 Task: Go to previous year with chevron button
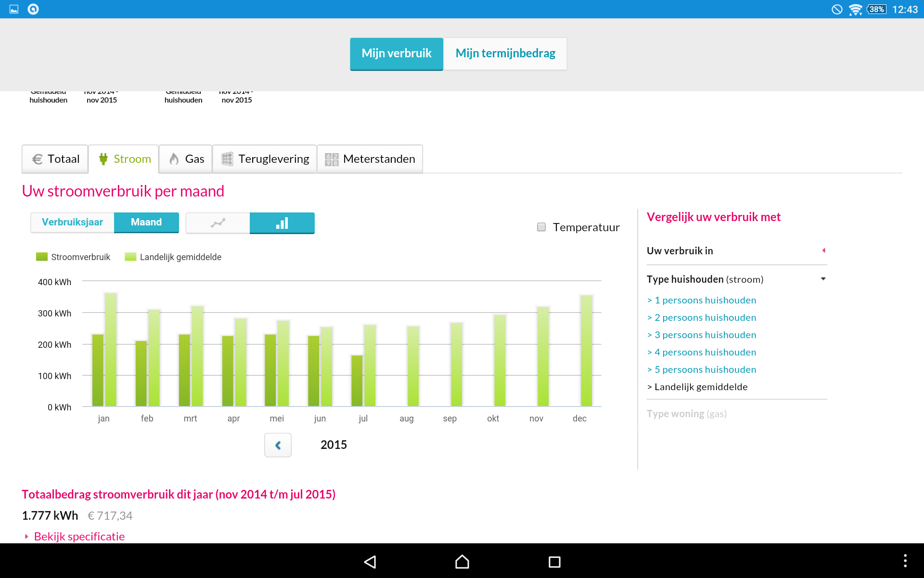point(278,445)
